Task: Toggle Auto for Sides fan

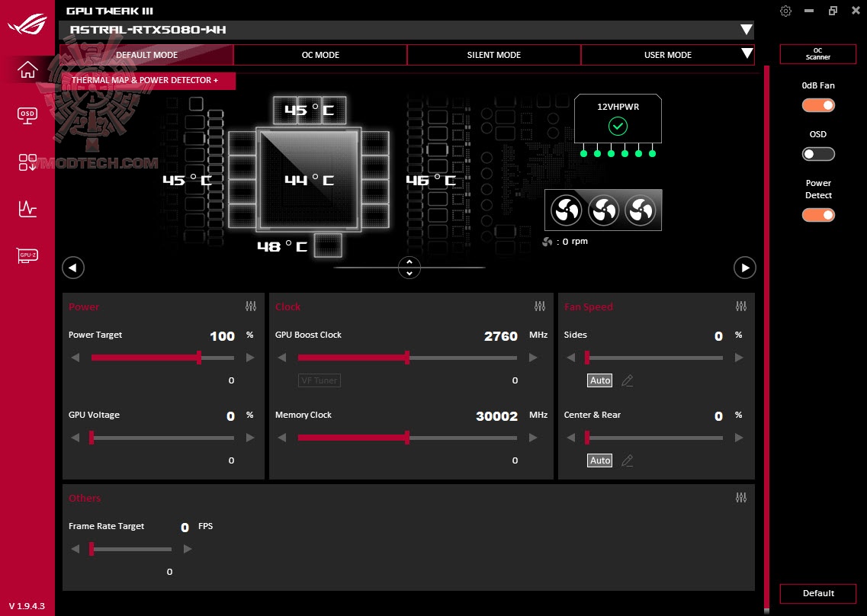Action: pos(600,380)
